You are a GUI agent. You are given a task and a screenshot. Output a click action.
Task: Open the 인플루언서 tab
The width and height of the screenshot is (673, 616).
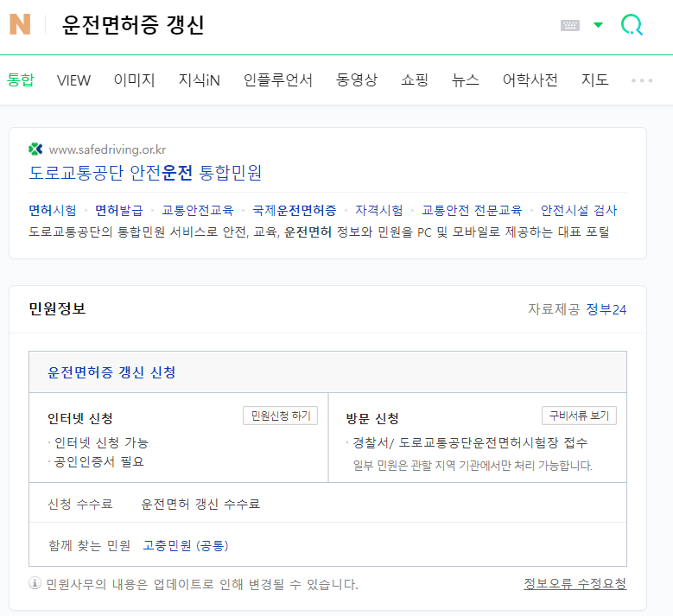coord(277,79)
